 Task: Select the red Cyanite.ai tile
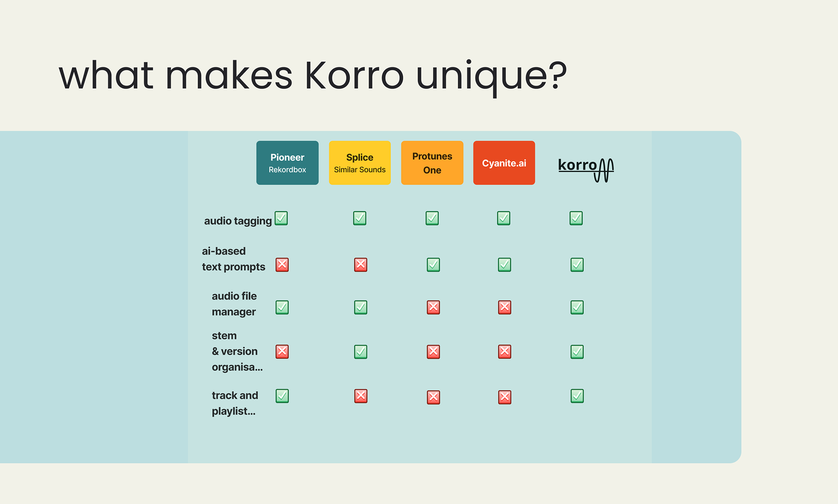pos(504,163)
